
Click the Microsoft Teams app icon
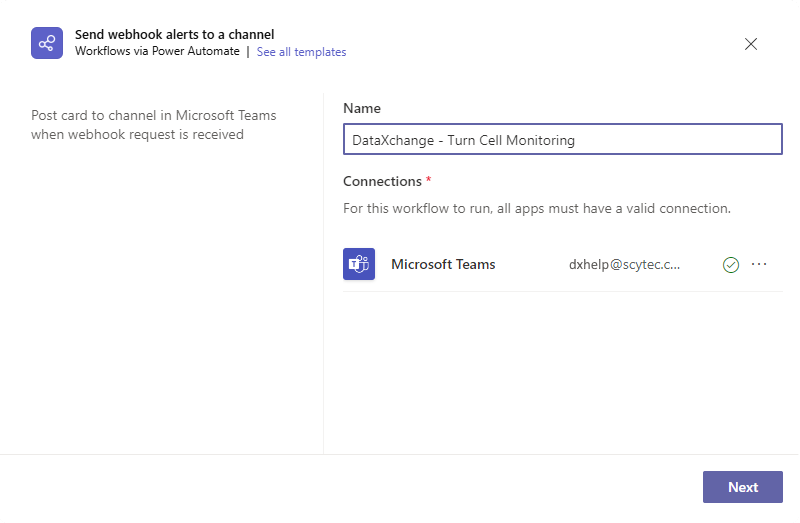pyautogui.click(x=359, y=264)
